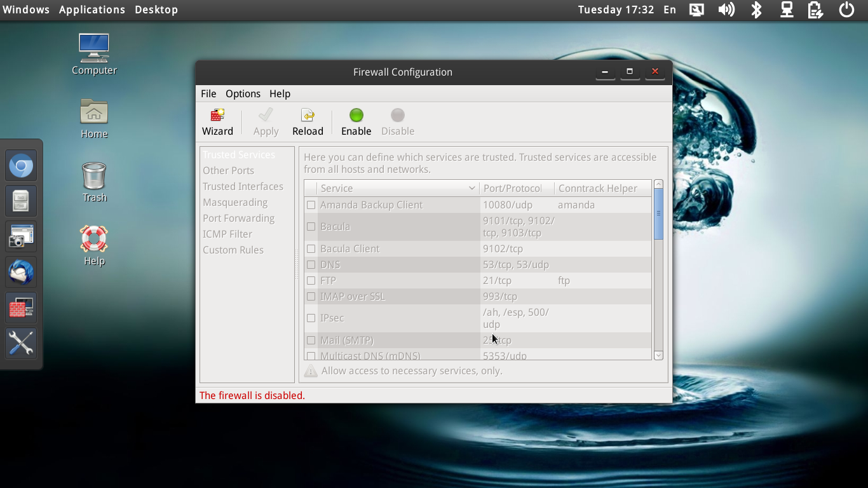Open the Service column sort dropdown
Image resolution: width=868 pixels, height=488 pixels.
[471, 188]
